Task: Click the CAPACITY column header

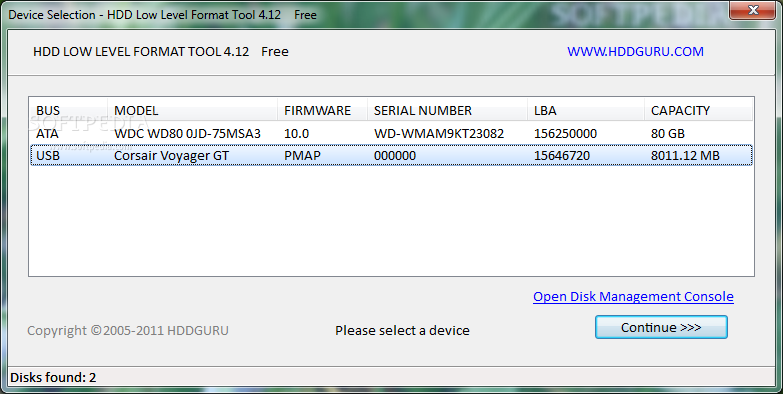Action: click(x=698, y=110)
